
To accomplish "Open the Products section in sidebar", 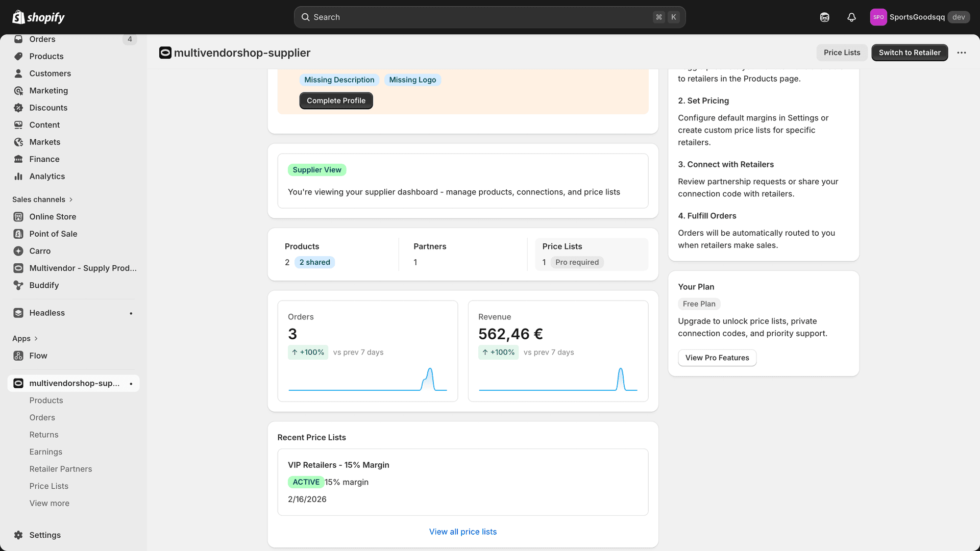I will click(46, 56).
